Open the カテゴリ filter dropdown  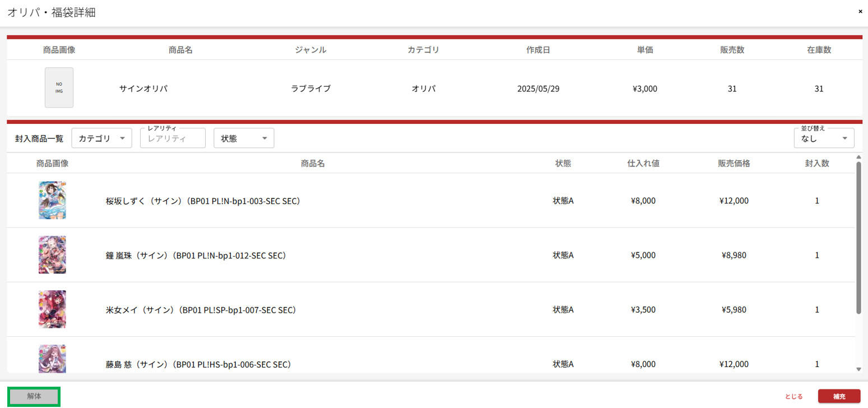102,138
